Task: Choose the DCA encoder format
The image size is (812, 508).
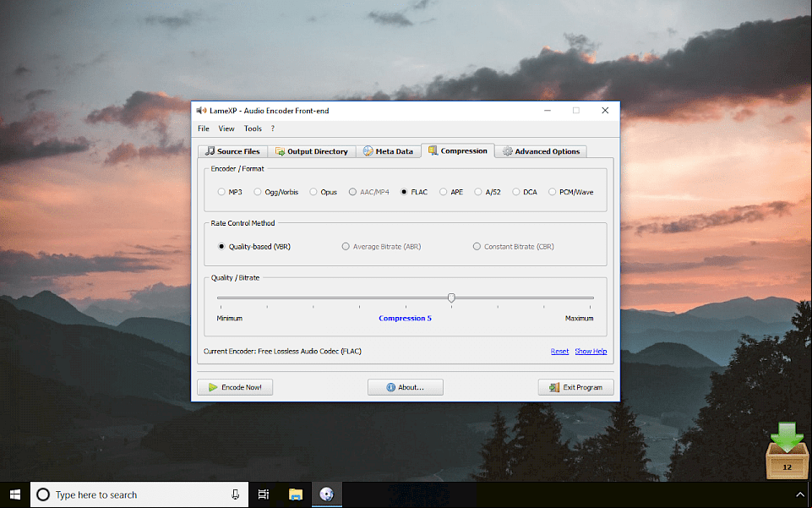Action: coord(525,192)
